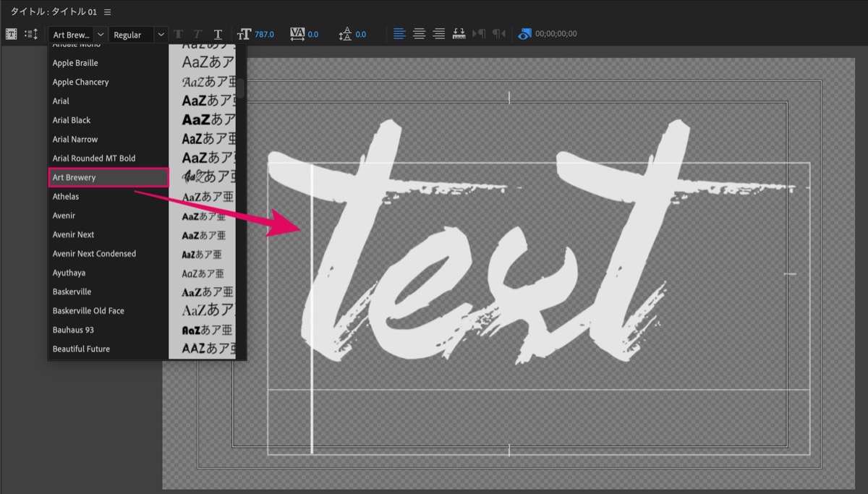868x494 pixels.
Task: Click the font size value 787.0
Action: click(x=264, y=34)
